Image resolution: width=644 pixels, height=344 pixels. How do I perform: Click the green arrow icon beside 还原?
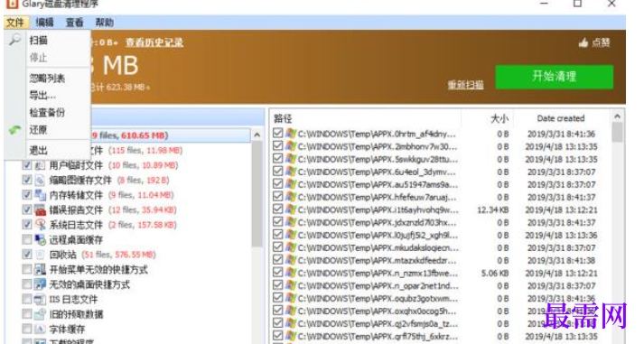[x=14, y=130]
